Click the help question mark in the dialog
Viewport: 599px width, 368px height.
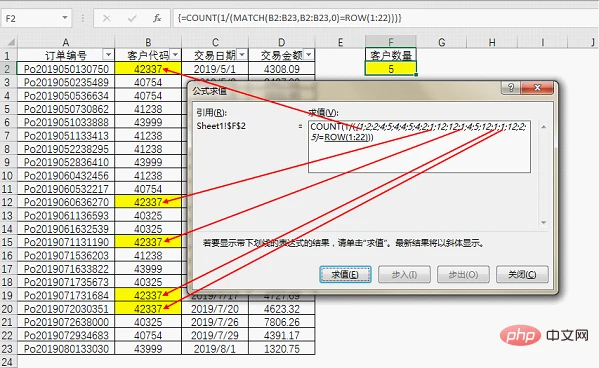(511, 88)
